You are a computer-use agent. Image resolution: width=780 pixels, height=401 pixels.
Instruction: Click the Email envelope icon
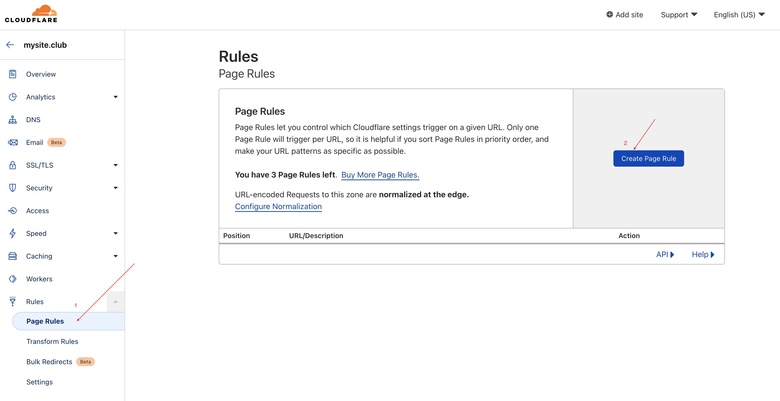[x=13, y=143]
